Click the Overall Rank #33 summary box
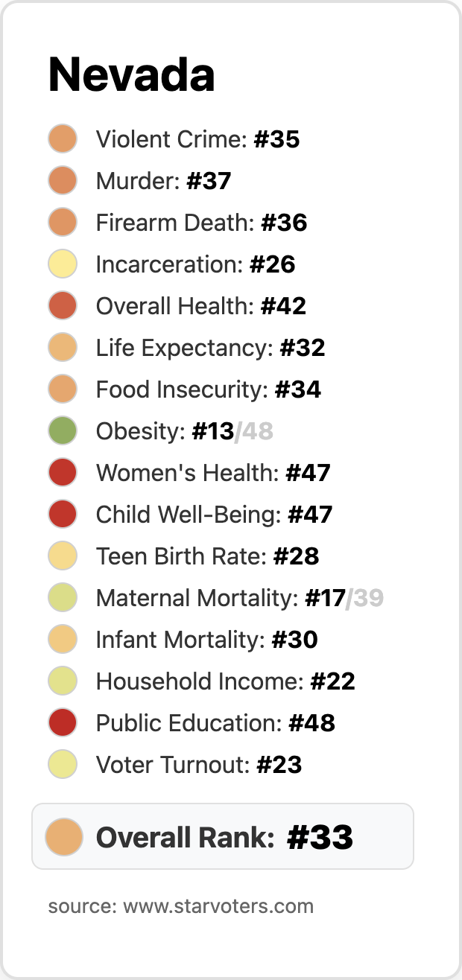Viewport: 462px width, 980px height. [224, 837]
